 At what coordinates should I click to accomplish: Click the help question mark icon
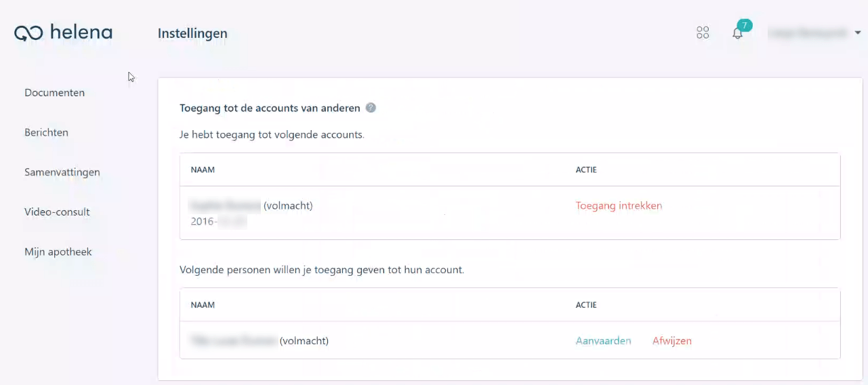(x=371, y=108)
